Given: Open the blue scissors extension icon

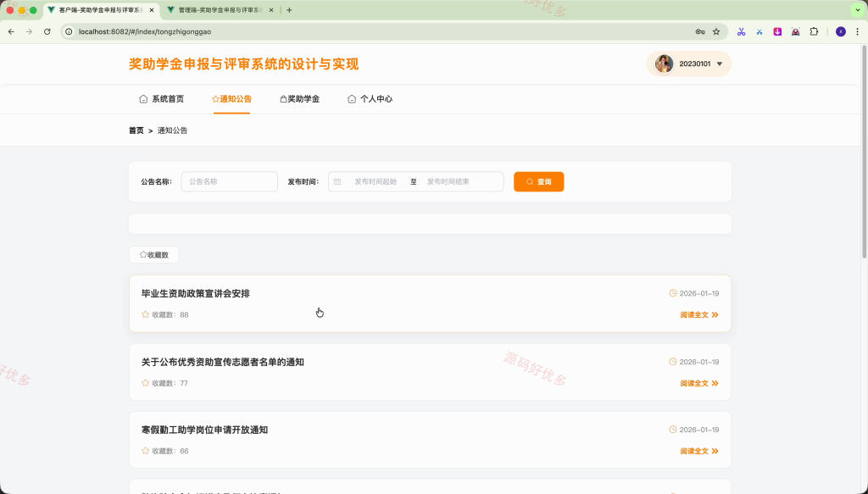Looking at the screenshot, I should pyautogui.click(x=759, y=31).
